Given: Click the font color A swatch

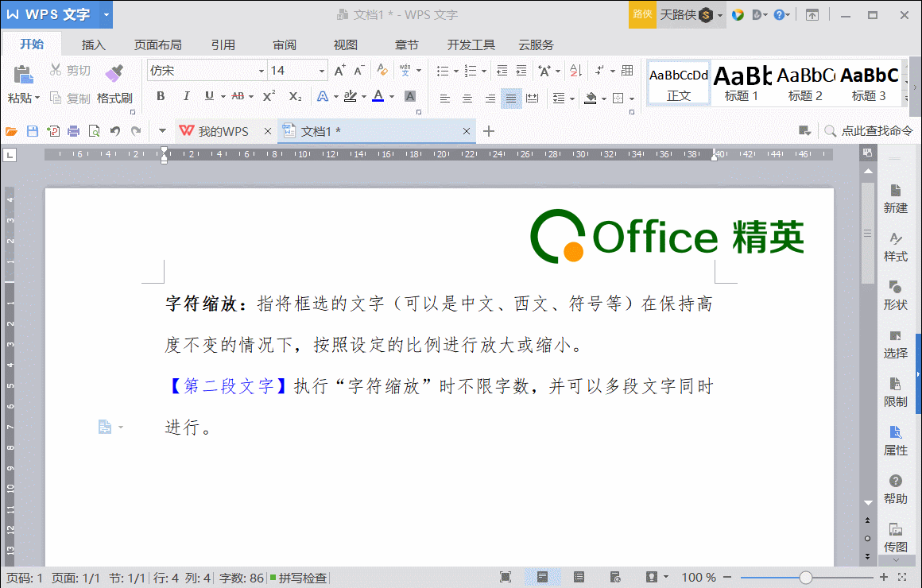Looking at the screenshot, I should point(378,96).
